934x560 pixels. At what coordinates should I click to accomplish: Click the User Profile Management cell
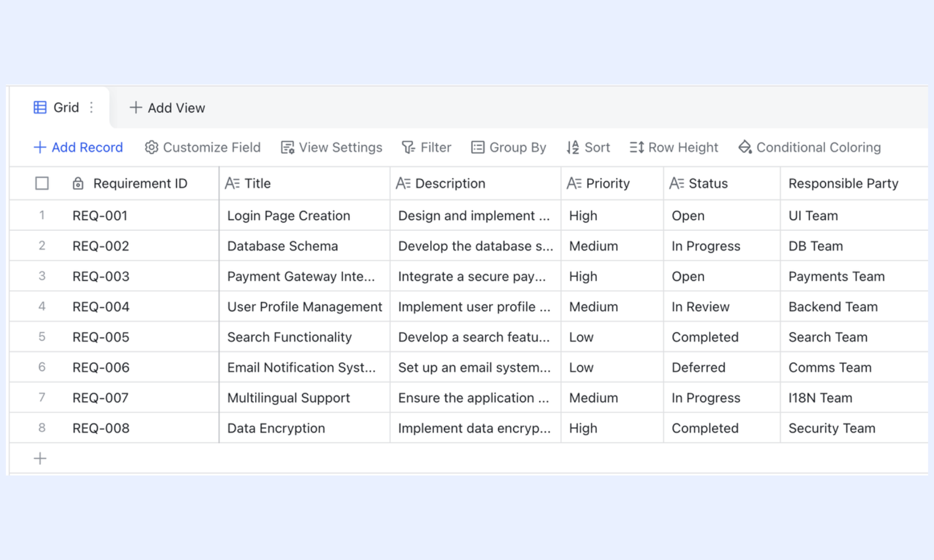[304, 307]
